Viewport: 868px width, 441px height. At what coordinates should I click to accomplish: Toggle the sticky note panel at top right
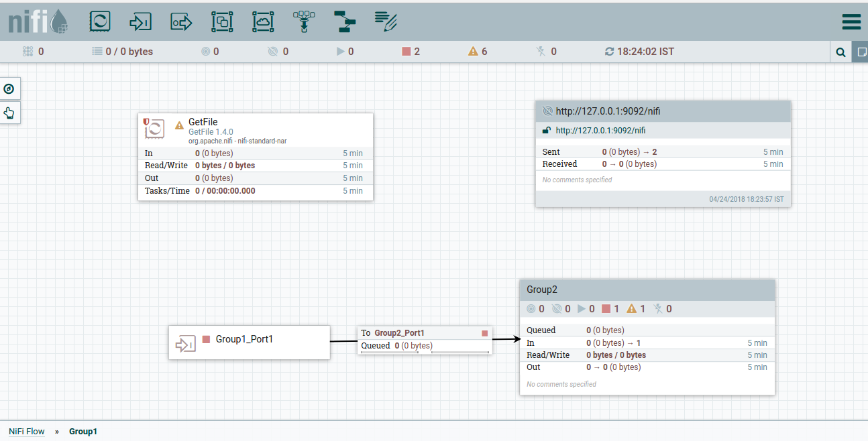click(861, 52)
